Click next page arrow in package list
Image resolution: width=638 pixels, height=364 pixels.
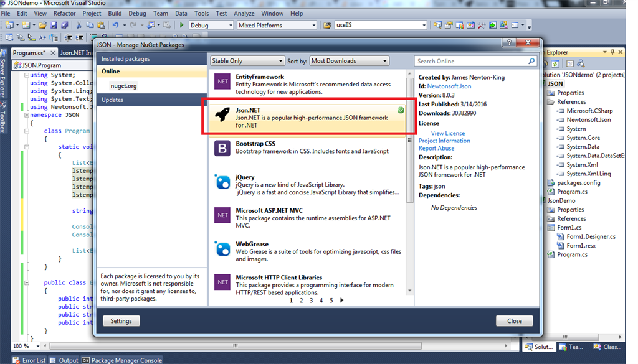tap(342, 300)
